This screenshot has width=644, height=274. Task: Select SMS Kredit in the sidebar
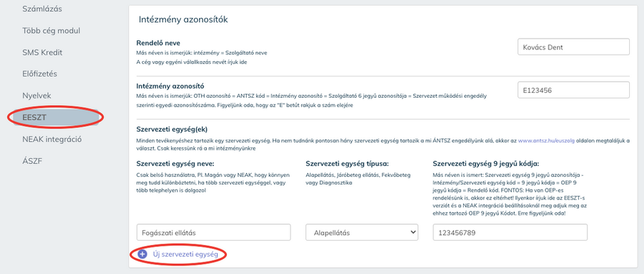(x=43, y=52)
